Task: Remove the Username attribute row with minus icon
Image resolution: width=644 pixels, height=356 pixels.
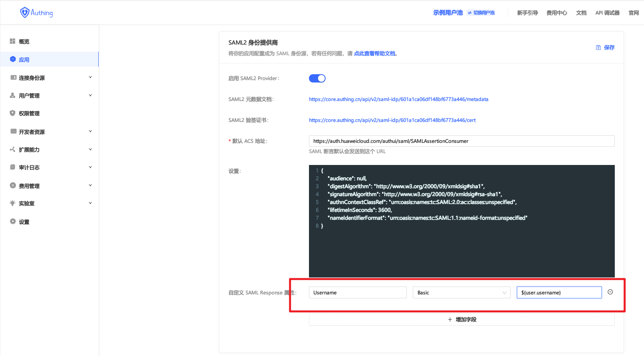Action: 610,292
